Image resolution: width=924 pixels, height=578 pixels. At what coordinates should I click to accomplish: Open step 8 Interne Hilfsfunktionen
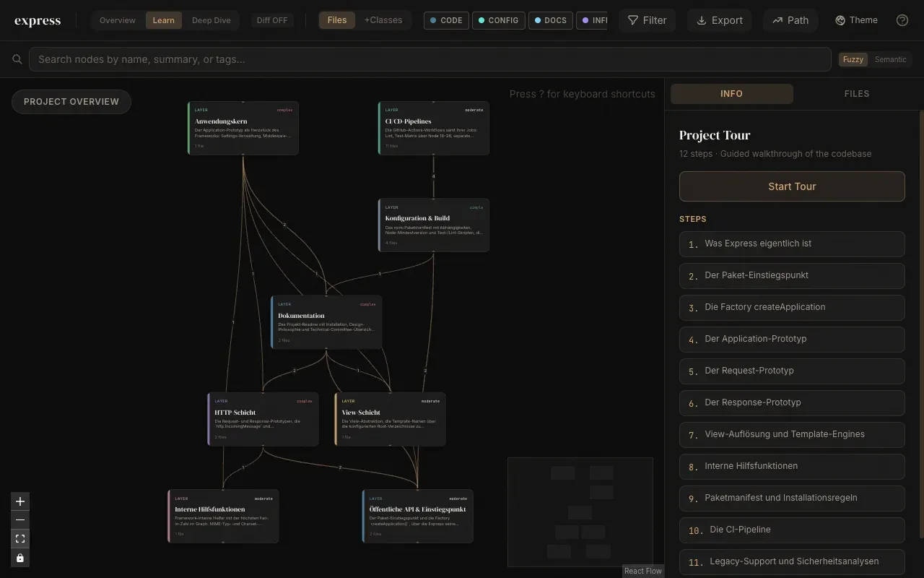click(x=792, y=467)
